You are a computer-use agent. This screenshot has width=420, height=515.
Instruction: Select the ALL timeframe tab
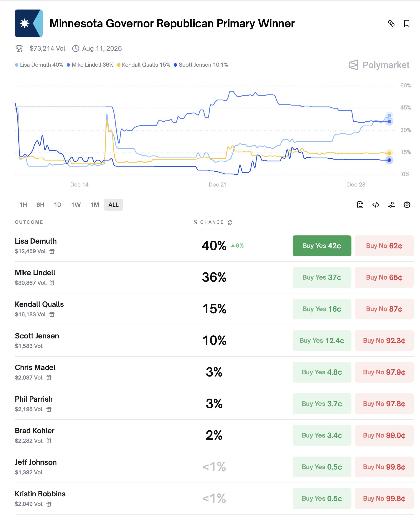[113, 205]
